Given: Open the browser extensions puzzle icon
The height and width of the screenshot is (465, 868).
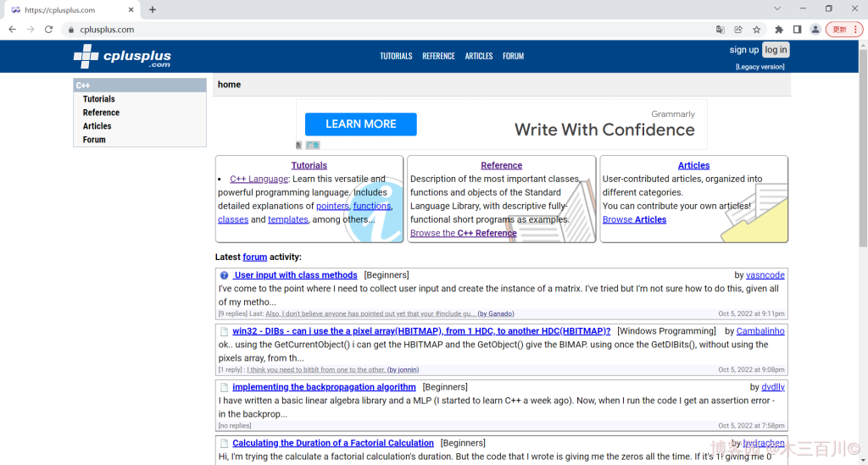Looking at the screenshot, I should click(779, 30).
